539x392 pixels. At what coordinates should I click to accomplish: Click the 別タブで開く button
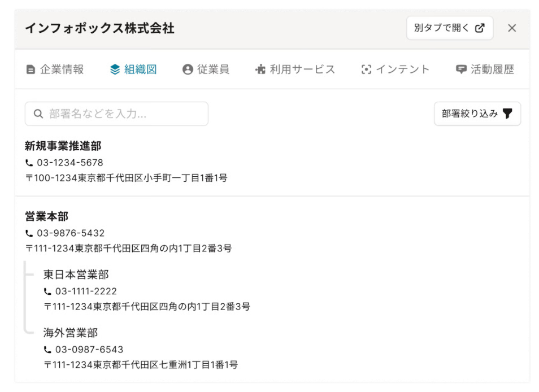(449, 28)
